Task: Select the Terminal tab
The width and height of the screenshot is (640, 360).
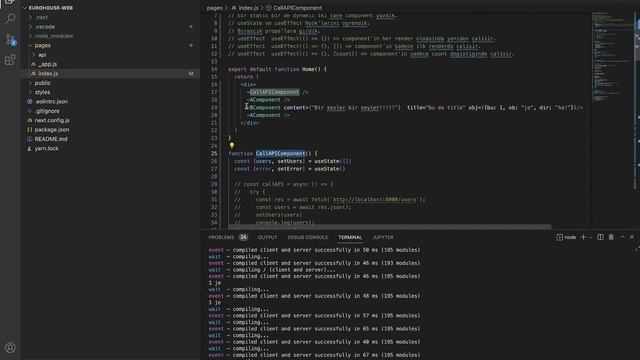Action: [x=350, y=237]
